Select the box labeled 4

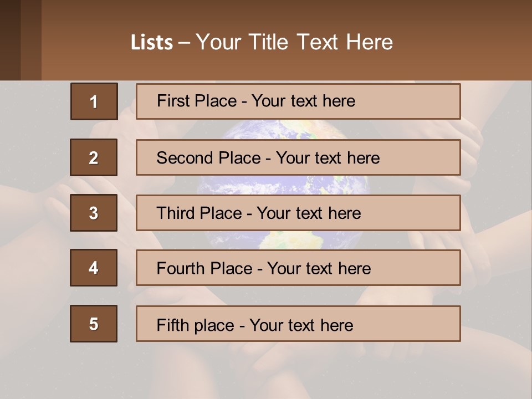click(x=94, y=268)
